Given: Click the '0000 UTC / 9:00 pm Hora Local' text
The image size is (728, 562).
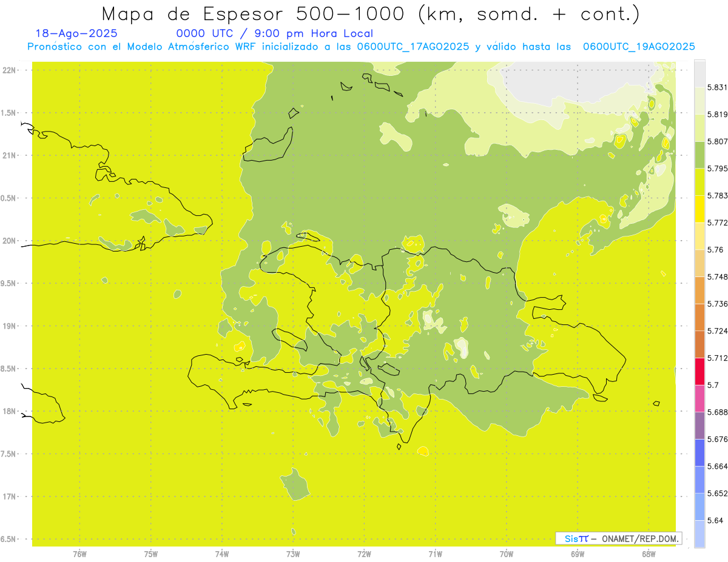Looking at the screenshot, I should [x=275, y=34].
